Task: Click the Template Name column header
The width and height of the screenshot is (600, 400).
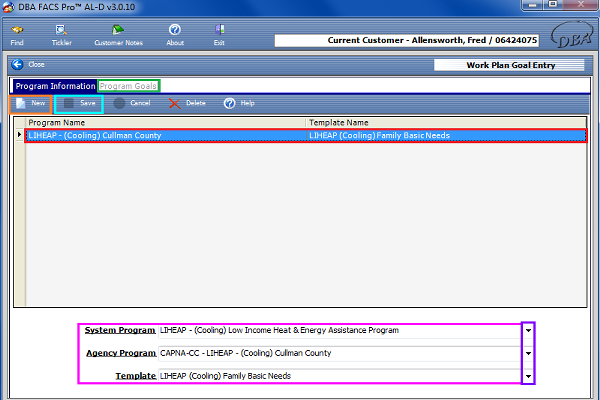Action: (446, 122)
